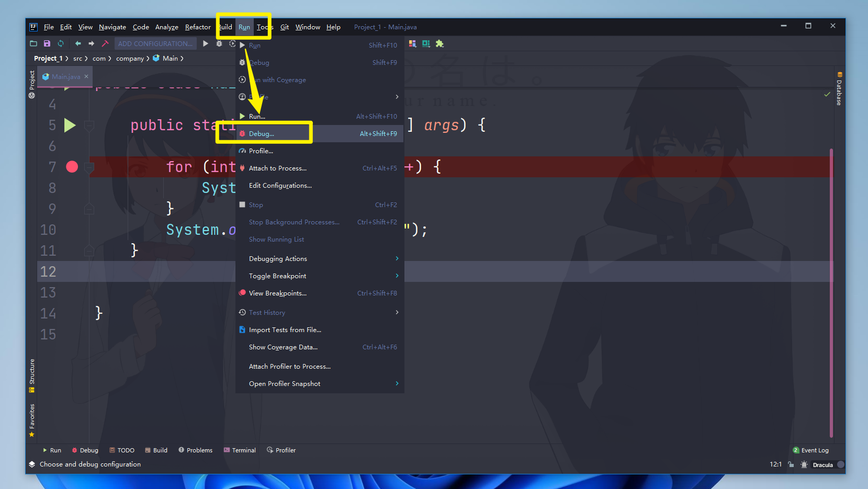Image resolution: width=868 pixels, height=489 pixels.
Task: Collapse the for loop fold at line 7
Action: pos(89,167)
